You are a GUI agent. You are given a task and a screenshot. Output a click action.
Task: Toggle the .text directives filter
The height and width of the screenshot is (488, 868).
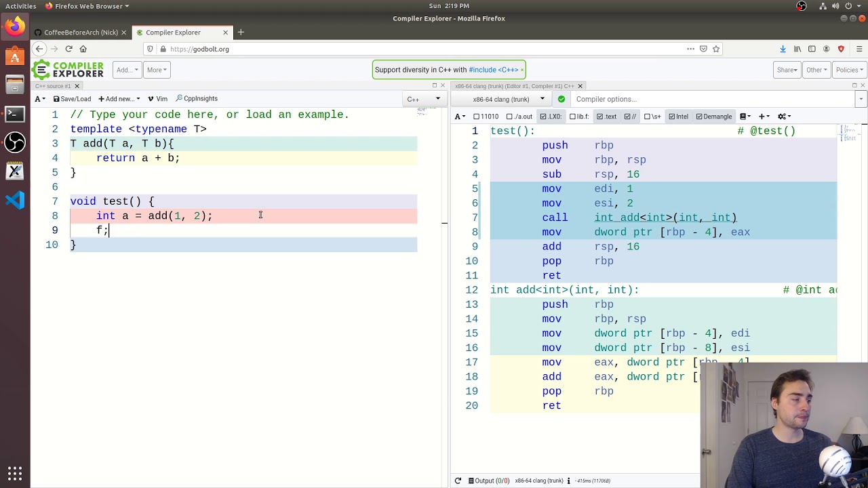pos(606,117)
